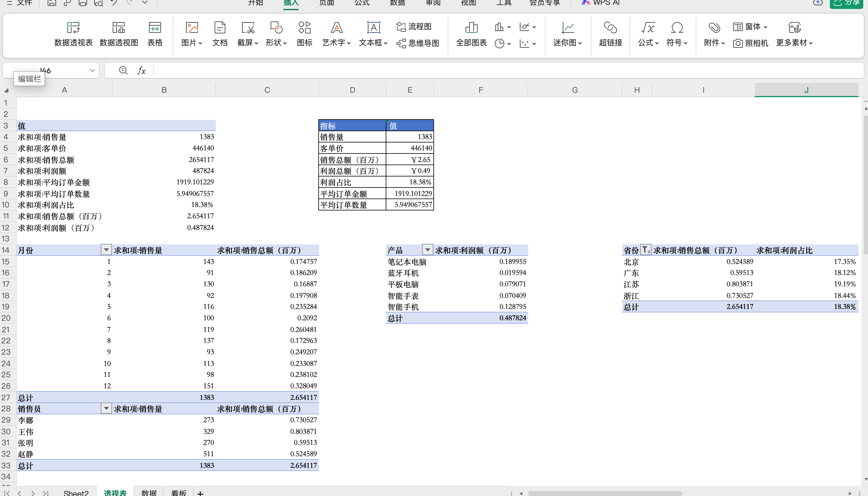Click the PivotChart (数据透视图) icon
Screen dimensions: 868x496
tap(119, 34)
